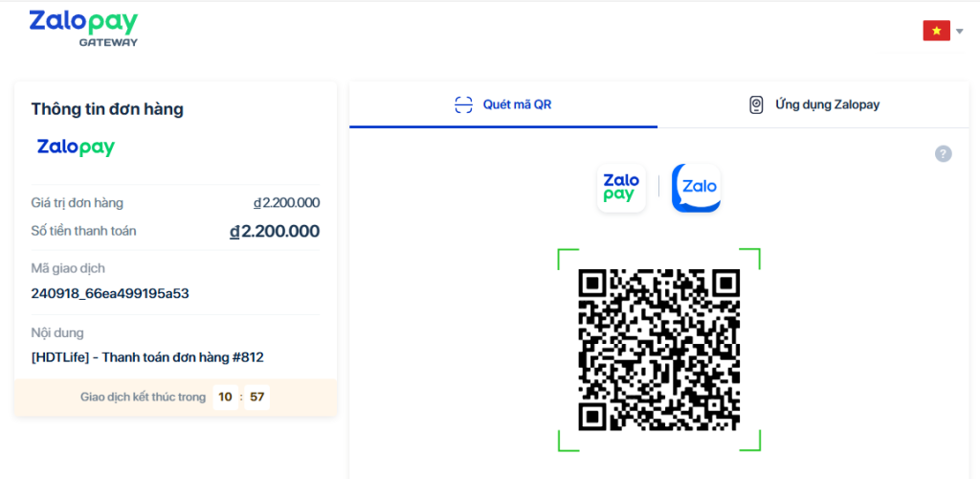Click the Thông tin đơn hàng heading
980x479 pixels.
107,109
